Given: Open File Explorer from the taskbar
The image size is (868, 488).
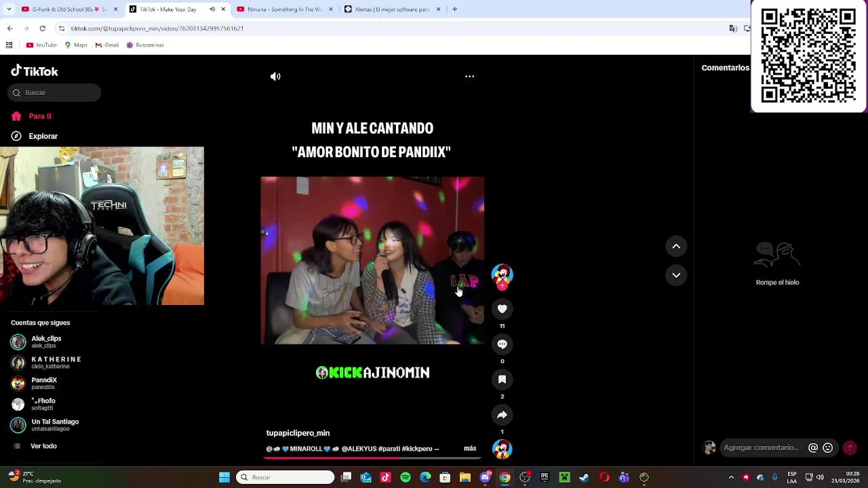Looking at the screenshot, I should 465,477.
